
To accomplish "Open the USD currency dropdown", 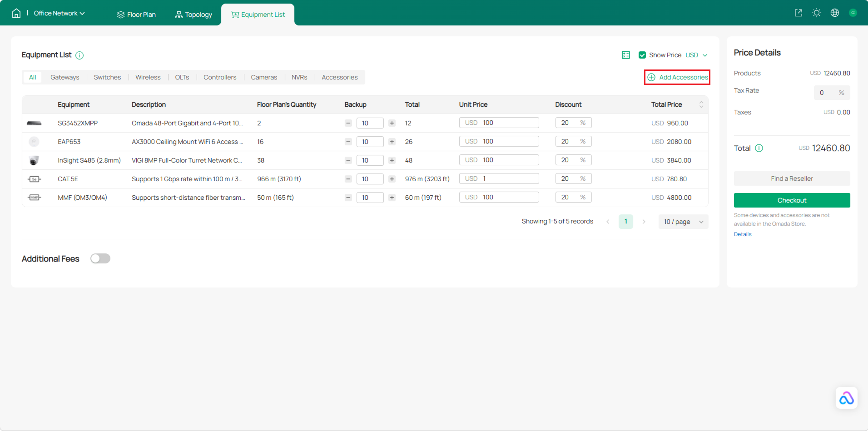I will (x=696, y=55).
